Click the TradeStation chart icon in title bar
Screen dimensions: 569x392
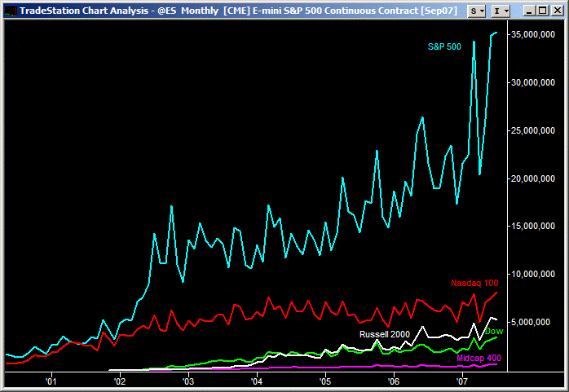tap(10, 11)
